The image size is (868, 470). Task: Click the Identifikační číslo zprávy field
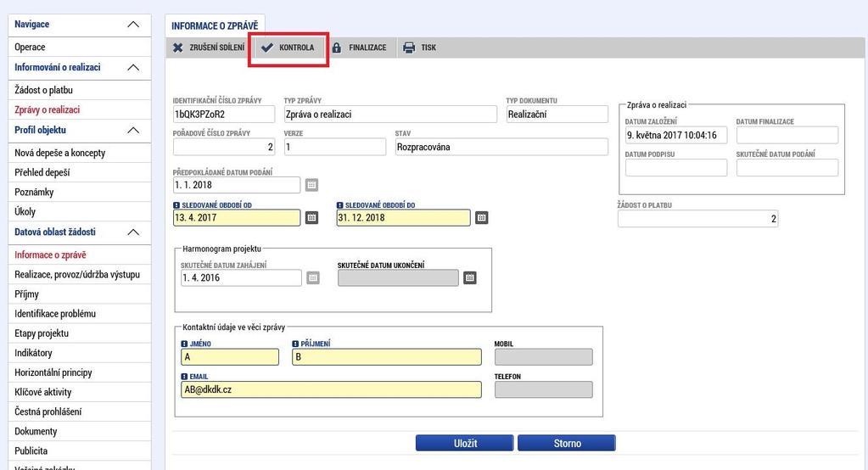coord(224,115)
